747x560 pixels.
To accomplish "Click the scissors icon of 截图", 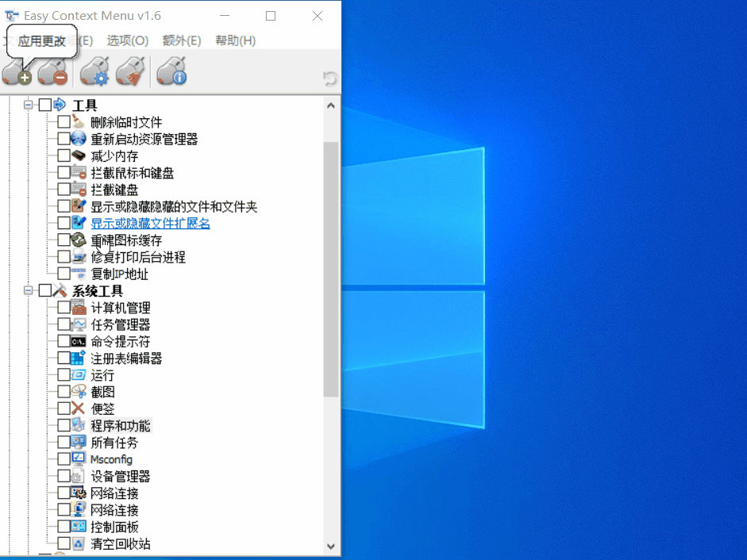I will [x=79, y=391].
